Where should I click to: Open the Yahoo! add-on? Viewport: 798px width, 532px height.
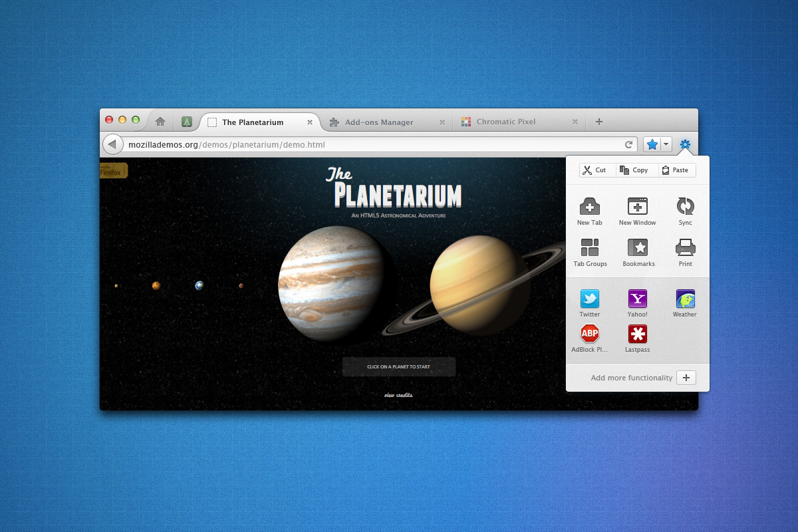point(637,299)
